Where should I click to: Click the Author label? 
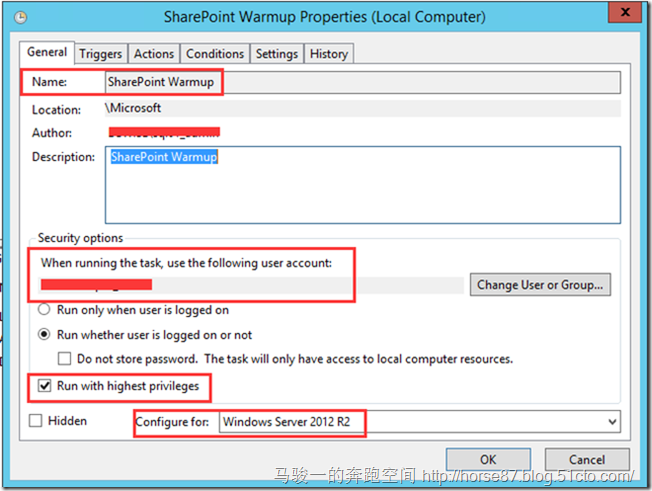[52, 133]
